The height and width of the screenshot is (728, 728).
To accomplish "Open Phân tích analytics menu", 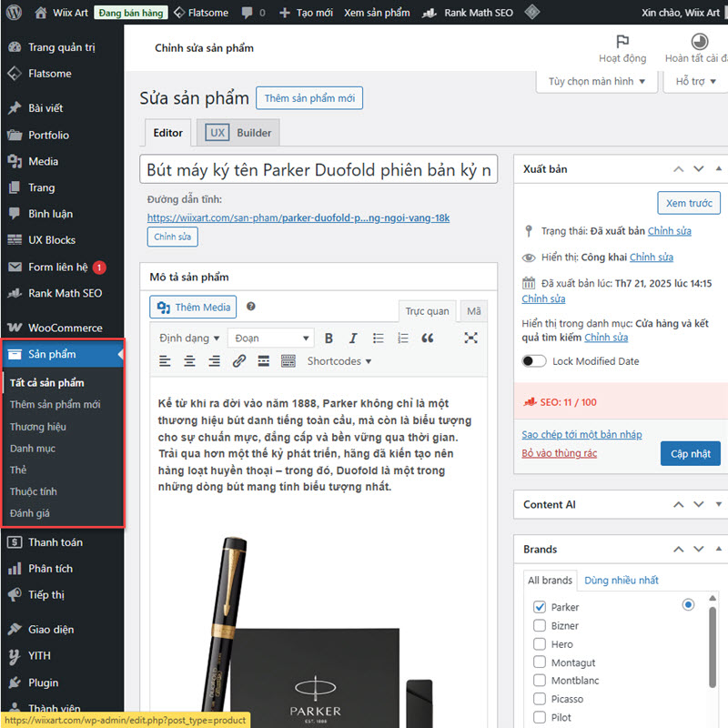I will pos(62,569).
